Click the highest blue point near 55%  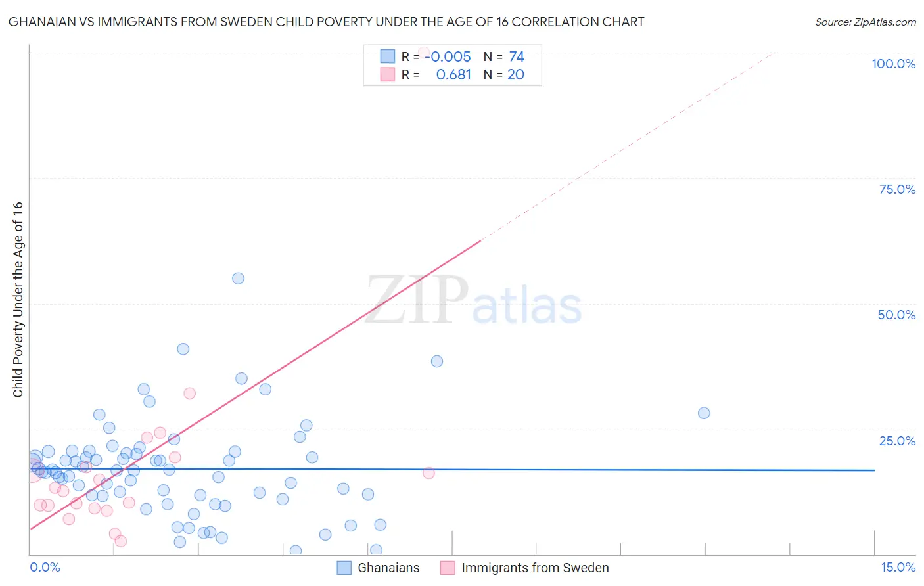[x=238, y=279]
